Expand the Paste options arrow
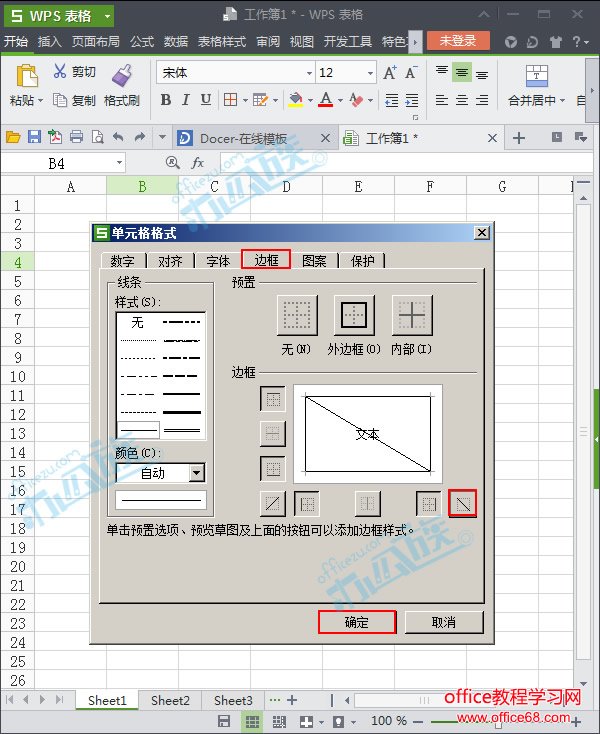Image resolution: width=600 pixels, height=734 pixels. 40,100
